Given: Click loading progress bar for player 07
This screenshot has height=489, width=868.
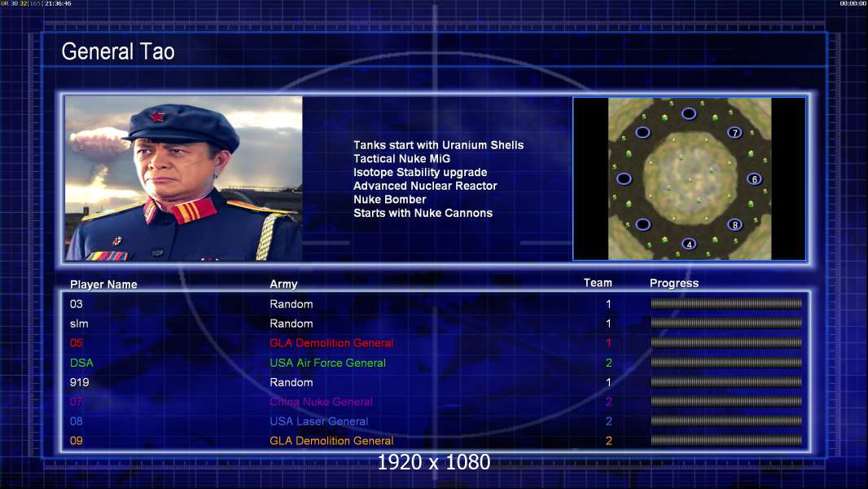Looking at the screenshot, I should [x=726, y=401].
